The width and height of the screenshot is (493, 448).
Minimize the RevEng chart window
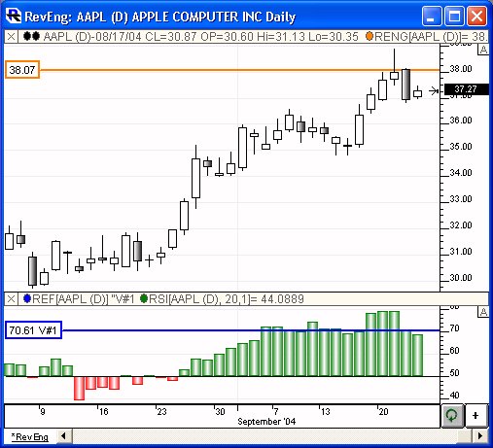pos(431,16)
